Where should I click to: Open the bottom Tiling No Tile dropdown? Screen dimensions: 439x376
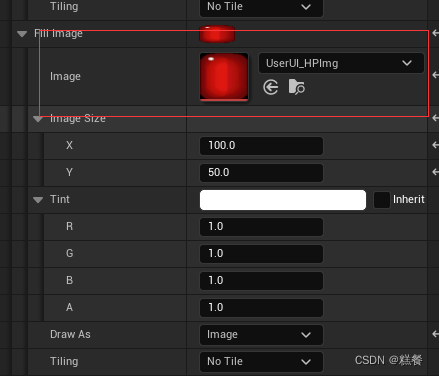[261, 361]
